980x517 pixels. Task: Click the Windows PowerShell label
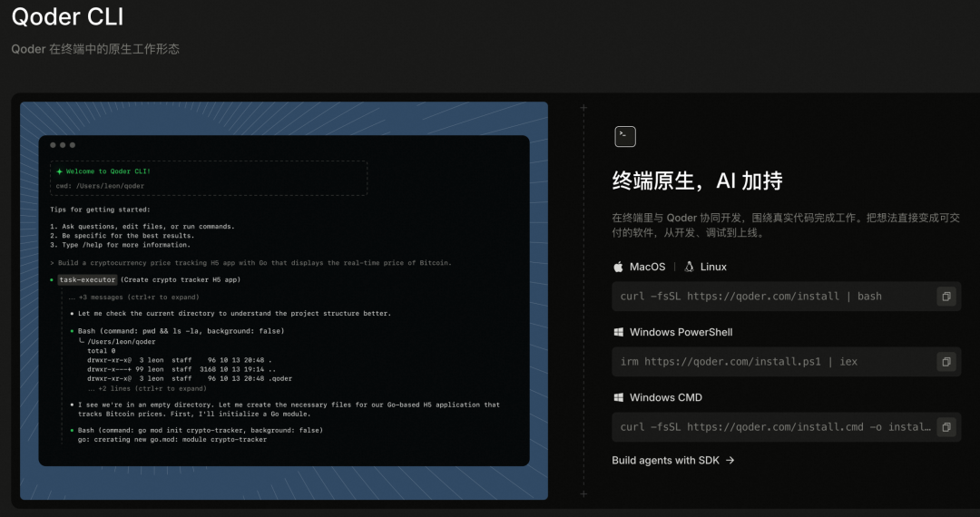(681, 332)
